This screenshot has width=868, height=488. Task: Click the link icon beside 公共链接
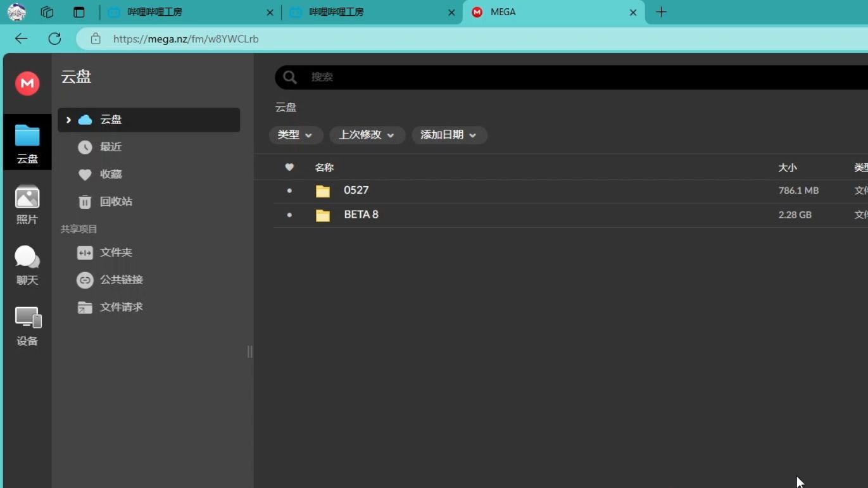(x=85, y=280)
